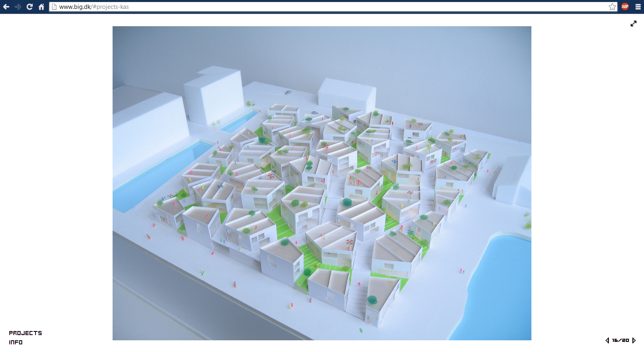The height and width of the screenshot is (352, 644).
Task: Open the Adblock Plus extension icon
Action: [625, 6]
